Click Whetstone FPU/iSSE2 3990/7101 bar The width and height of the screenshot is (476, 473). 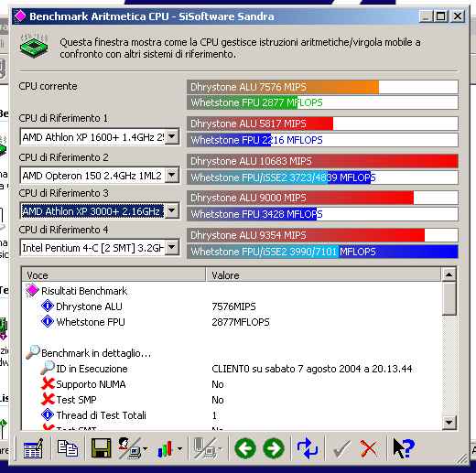[322, 252]
